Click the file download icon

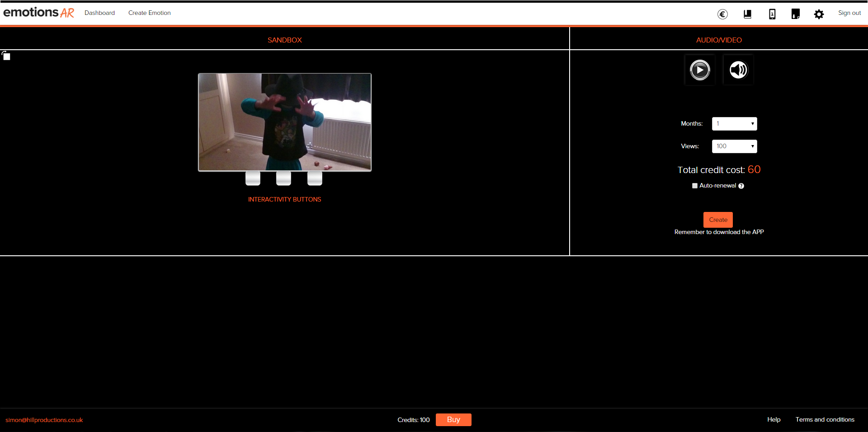(x=796, y=14)
